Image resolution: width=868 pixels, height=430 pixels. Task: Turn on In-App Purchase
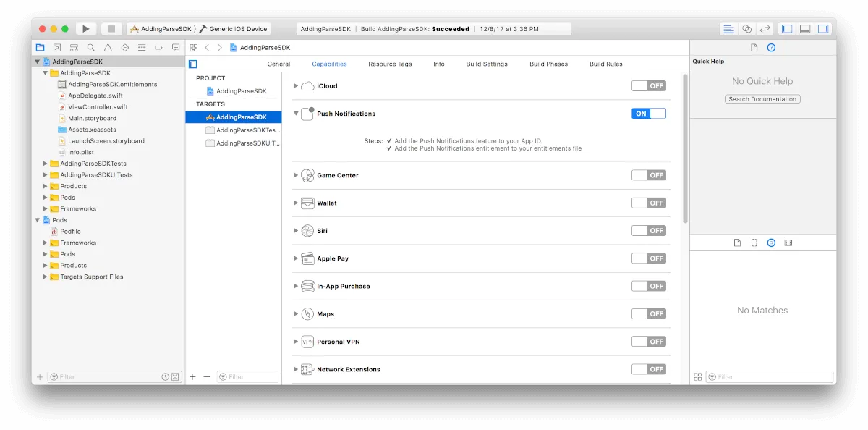click(649, 286)
